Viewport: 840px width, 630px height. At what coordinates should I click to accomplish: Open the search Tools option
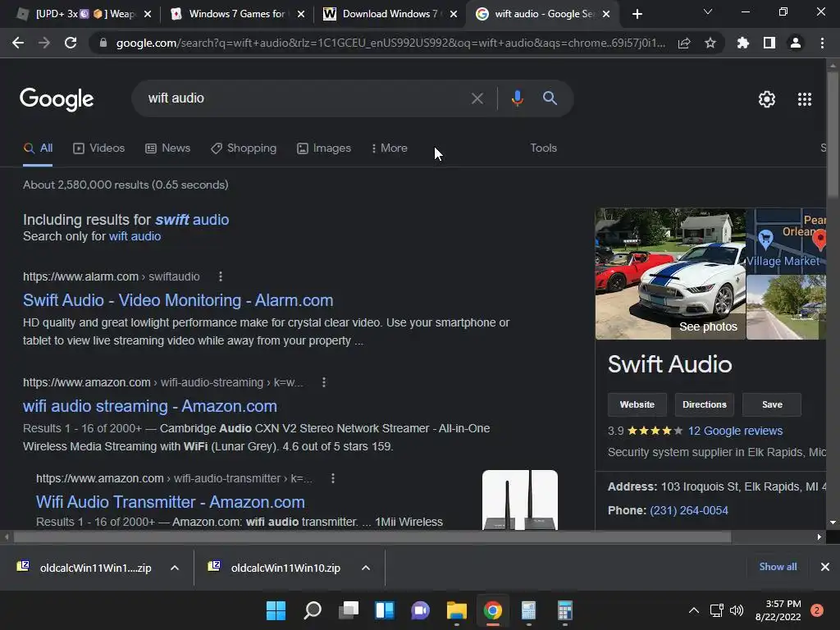click(x=543, y=148)
